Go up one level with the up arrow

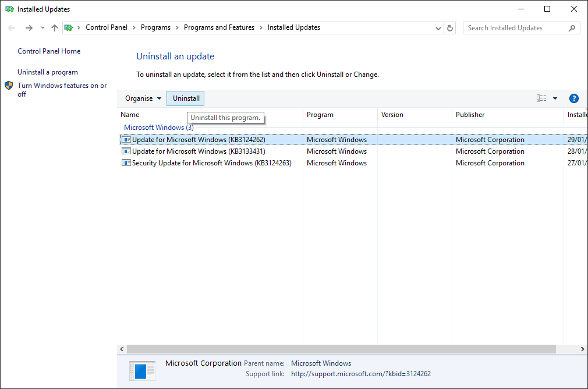[55, 28]
